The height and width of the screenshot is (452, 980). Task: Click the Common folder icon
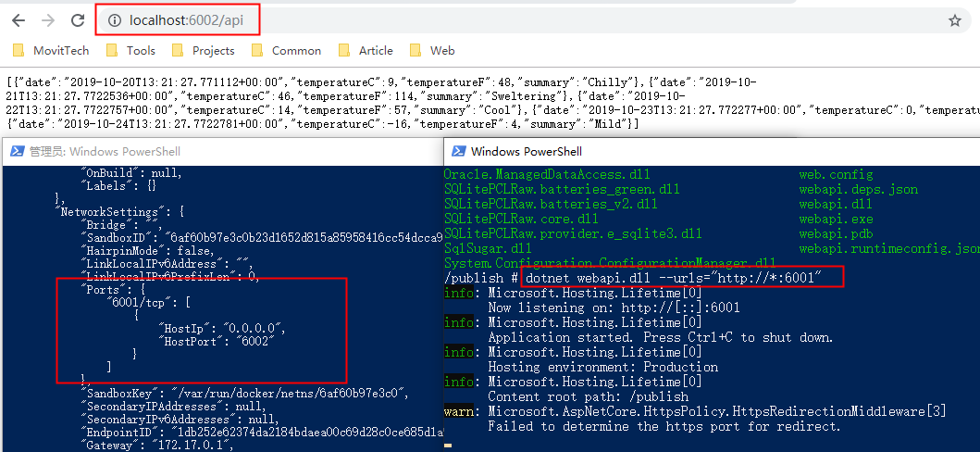tap(257, 51)
